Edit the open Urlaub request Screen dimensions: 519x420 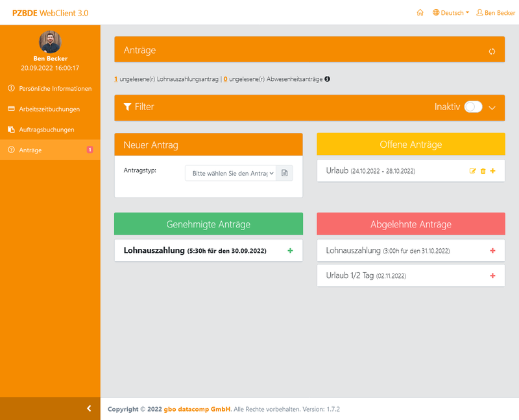pos(473,171)
